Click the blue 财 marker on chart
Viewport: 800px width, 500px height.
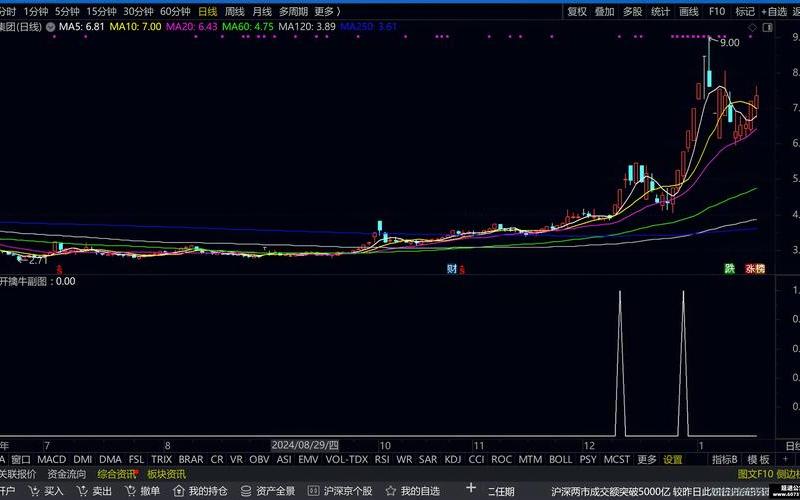pyautogui.click(x=452, y=268)
